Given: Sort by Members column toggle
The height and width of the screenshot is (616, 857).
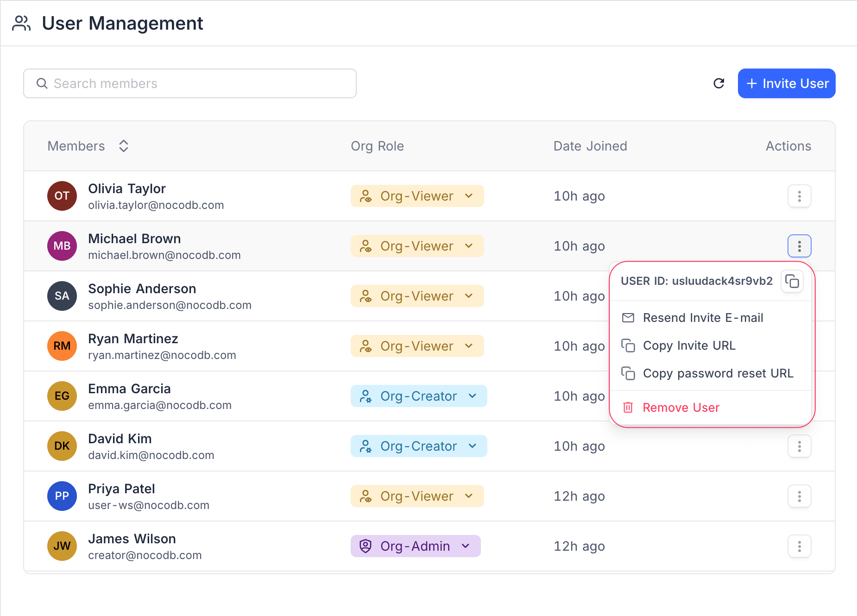Looking at the screenshot, I should pos(123,146).
